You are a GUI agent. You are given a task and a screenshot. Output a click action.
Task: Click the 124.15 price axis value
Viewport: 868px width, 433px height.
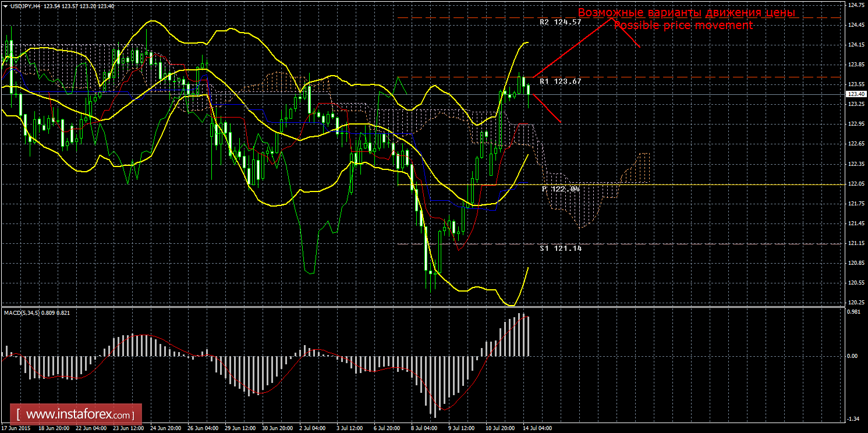pyautogui.click(x=856, y=45)
